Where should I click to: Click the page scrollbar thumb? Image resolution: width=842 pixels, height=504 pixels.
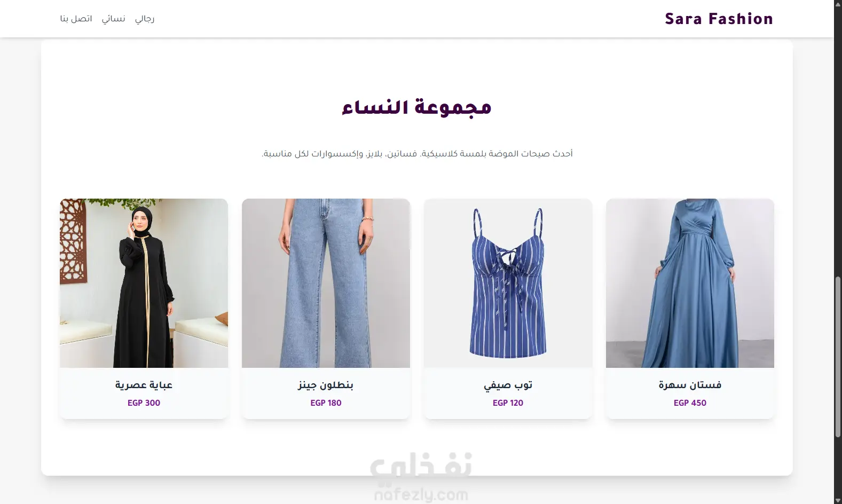[x=838, y=357]
